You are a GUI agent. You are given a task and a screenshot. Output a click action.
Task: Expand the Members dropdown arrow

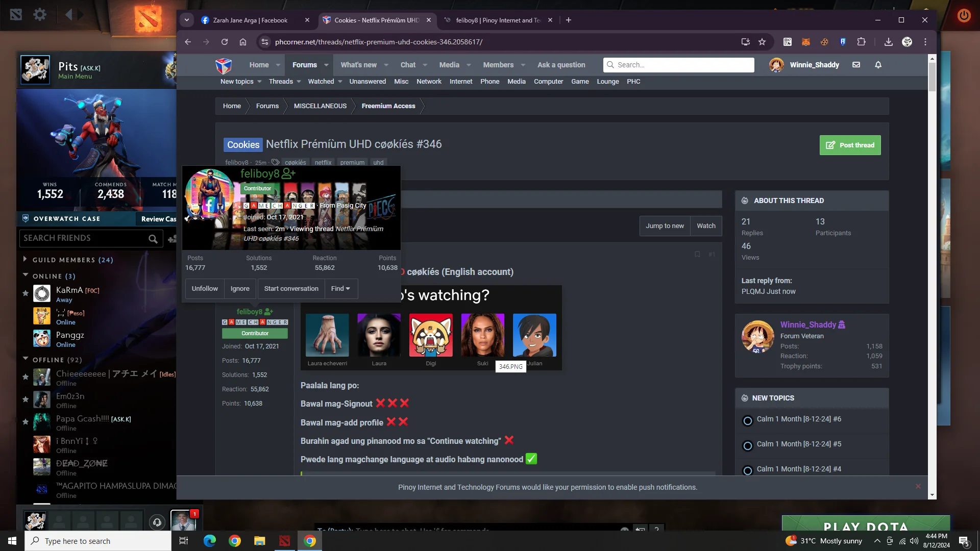tap(523, 65)
